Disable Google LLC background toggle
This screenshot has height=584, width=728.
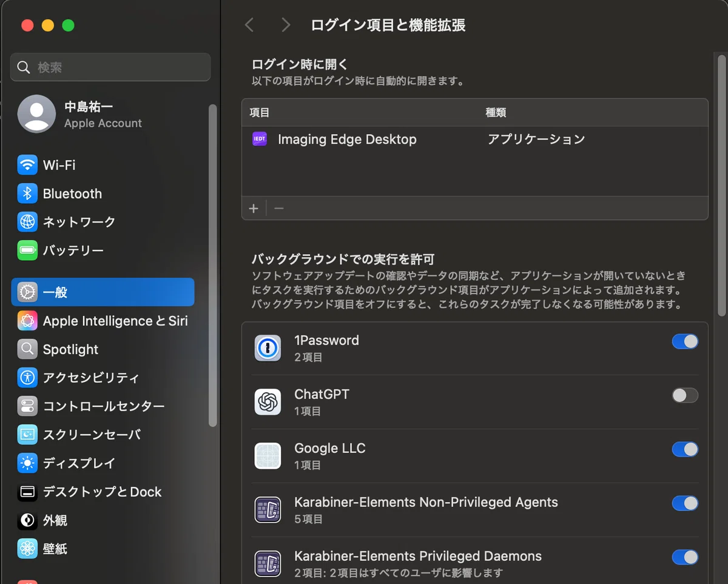coord(685,449)
